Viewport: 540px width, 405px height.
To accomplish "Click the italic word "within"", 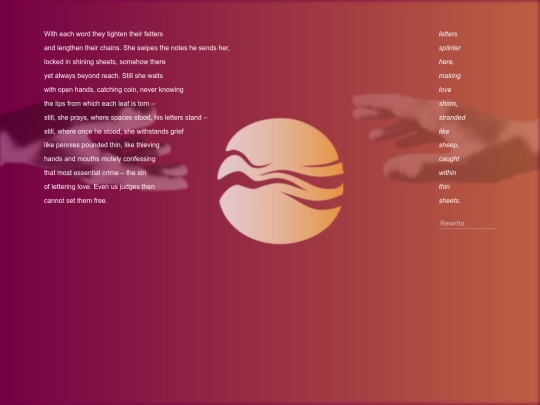I will pos(447,173).
